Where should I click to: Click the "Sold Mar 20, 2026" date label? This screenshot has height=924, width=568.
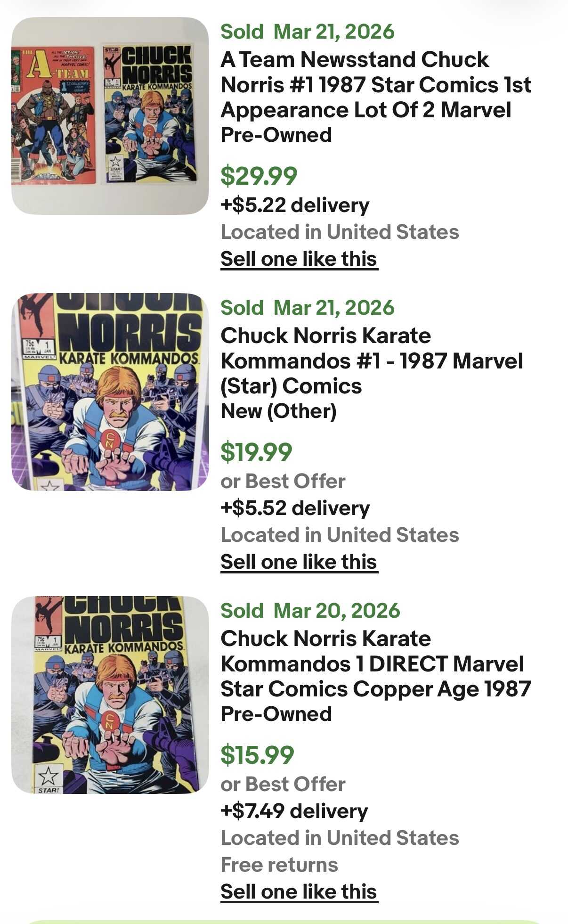point(310,611)
